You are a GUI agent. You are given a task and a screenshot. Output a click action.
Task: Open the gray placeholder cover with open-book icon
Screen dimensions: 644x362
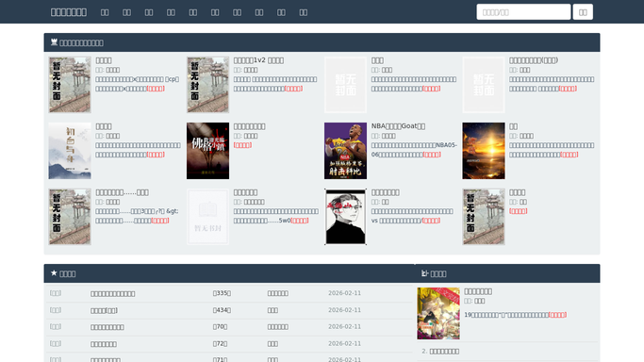(x=207, y=217)
